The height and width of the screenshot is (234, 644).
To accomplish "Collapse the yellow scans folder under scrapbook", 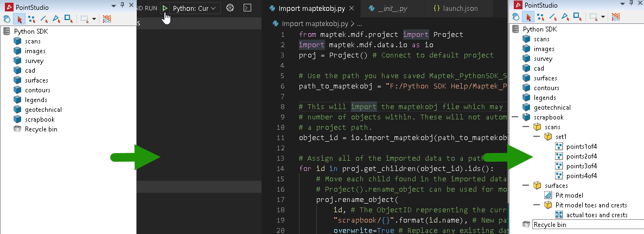I will tap(526, 127).
